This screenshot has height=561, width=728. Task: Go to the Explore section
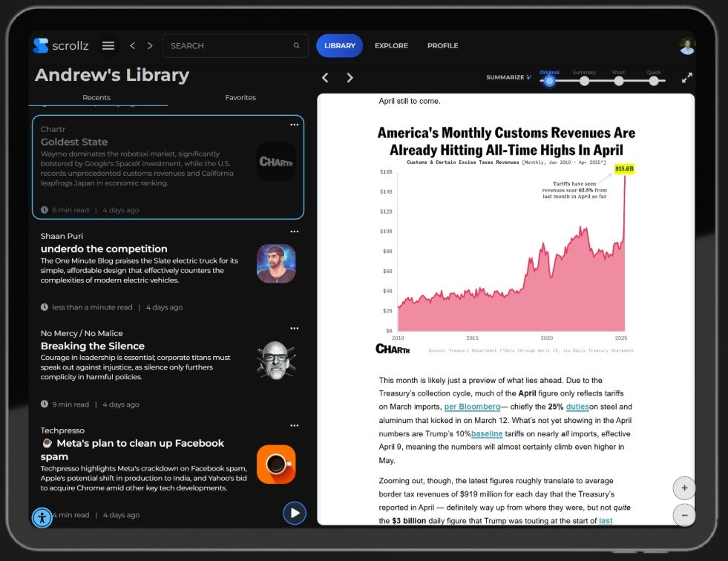coord(391,46)
